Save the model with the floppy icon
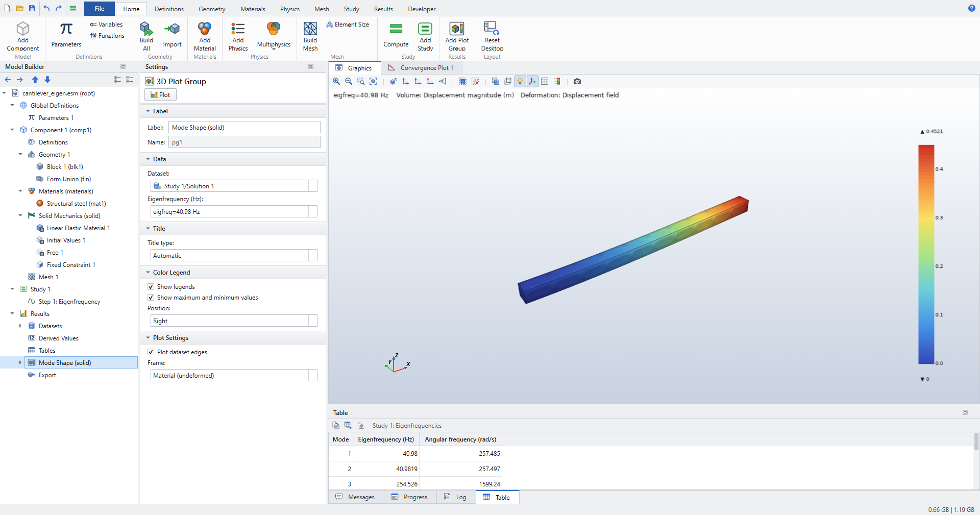 (x=32, y=8)
